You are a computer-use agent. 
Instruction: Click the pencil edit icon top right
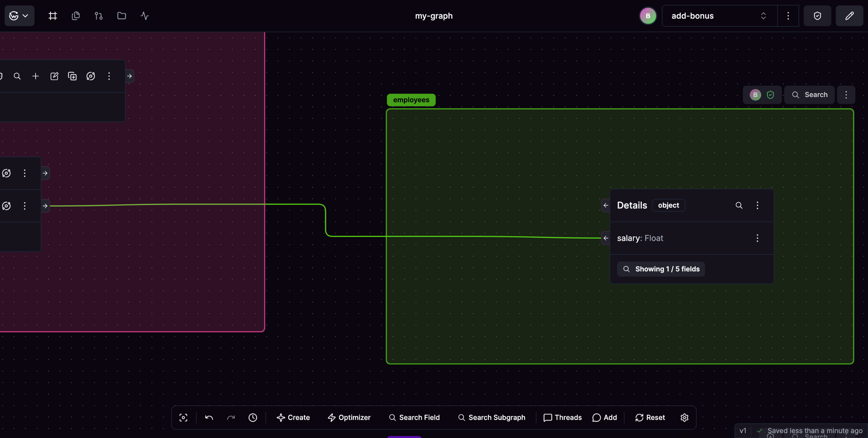(849, 16)
